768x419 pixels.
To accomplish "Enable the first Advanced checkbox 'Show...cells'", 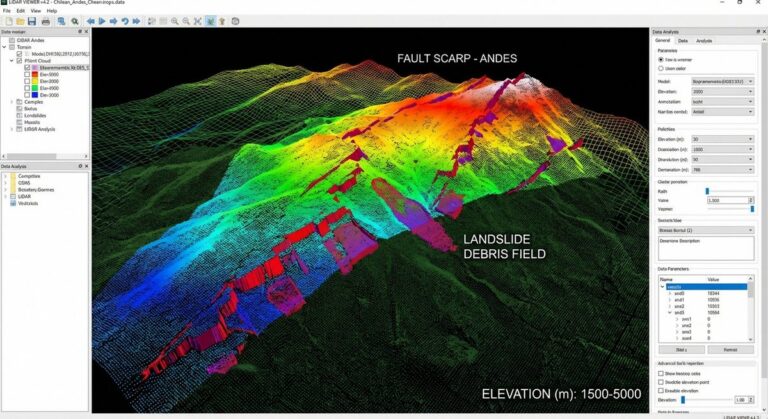I will (x=661, y=373).
